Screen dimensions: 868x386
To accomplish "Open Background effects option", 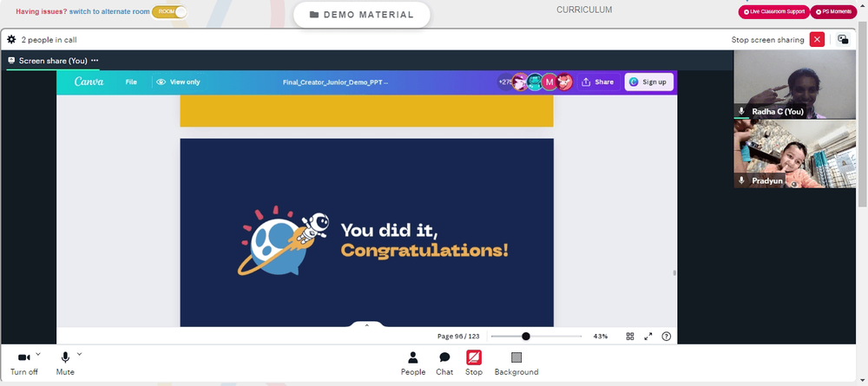I will [516, 363].
